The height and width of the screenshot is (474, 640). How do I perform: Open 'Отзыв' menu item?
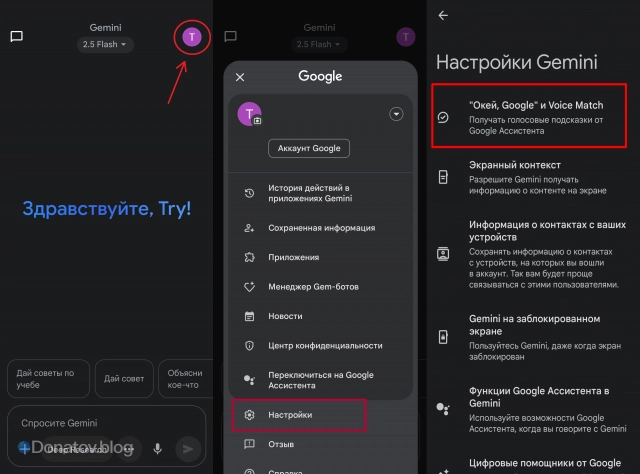click(320, 444)
